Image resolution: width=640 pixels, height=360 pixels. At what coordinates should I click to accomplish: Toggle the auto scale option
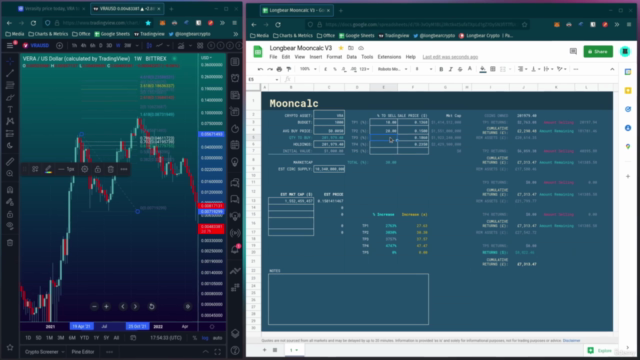pos(217,338)
